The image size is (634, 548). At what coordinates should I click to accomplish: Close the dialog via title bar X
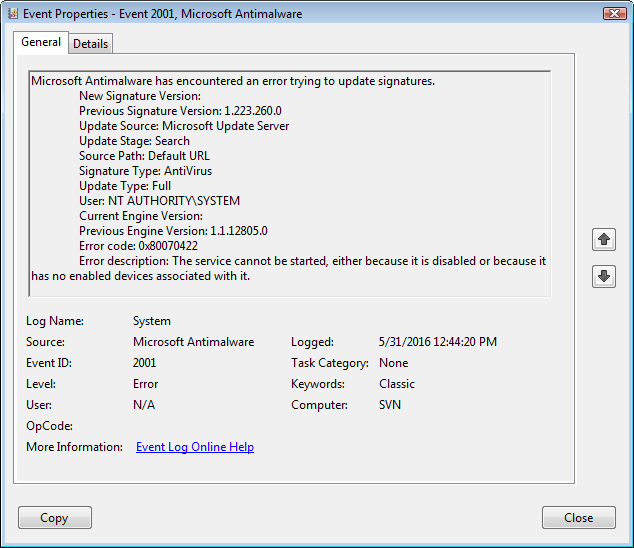(615, 14)
